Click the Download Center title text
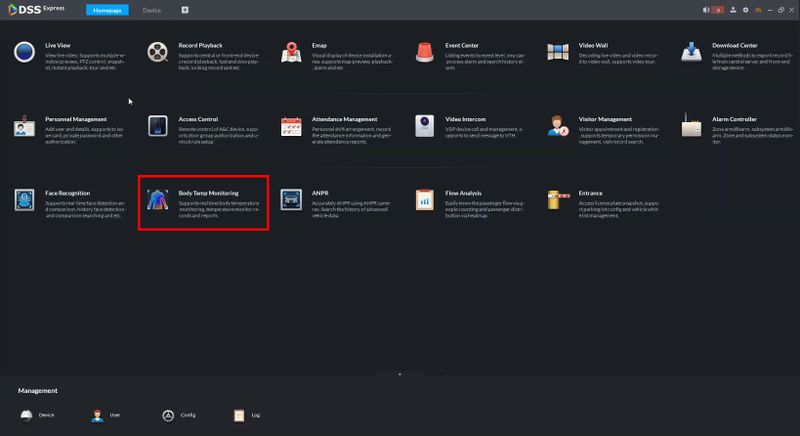 tap(735, 45)
